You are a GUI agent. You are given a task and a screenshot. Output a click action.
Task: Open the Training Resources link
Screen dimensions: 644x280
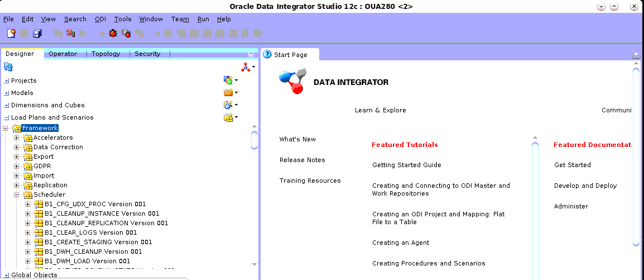(x=310, y=181)
